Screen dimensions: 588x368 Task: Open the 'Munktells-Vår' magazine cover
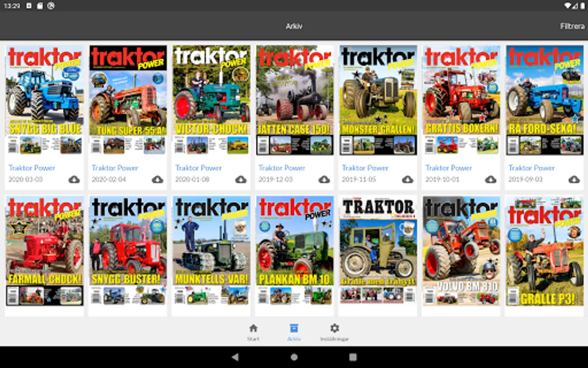pyautogui.click(x=212, y=251)
